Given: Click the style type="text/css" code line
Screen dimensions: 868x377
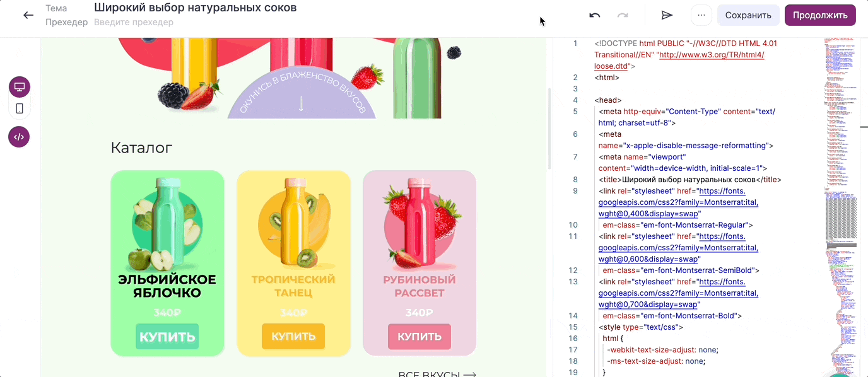Looking at the screenshot, I should 641,327.
